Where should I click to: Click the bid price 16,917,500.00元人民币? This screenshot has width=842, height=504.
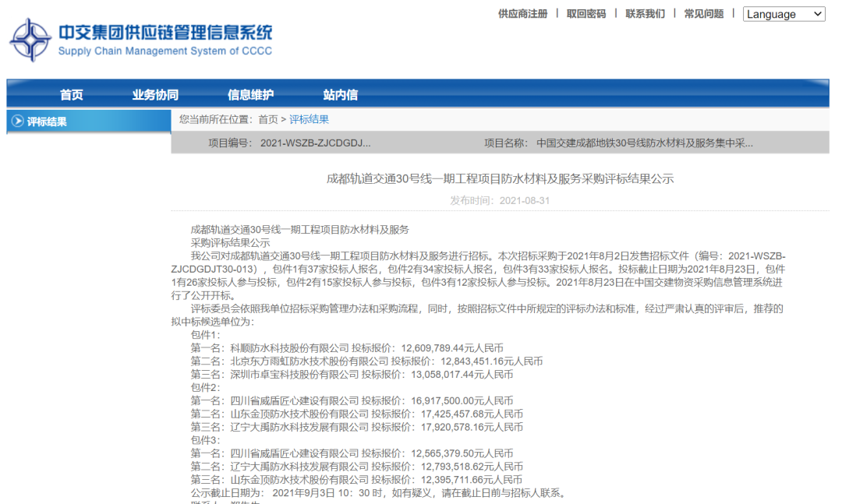click(462, 401)
